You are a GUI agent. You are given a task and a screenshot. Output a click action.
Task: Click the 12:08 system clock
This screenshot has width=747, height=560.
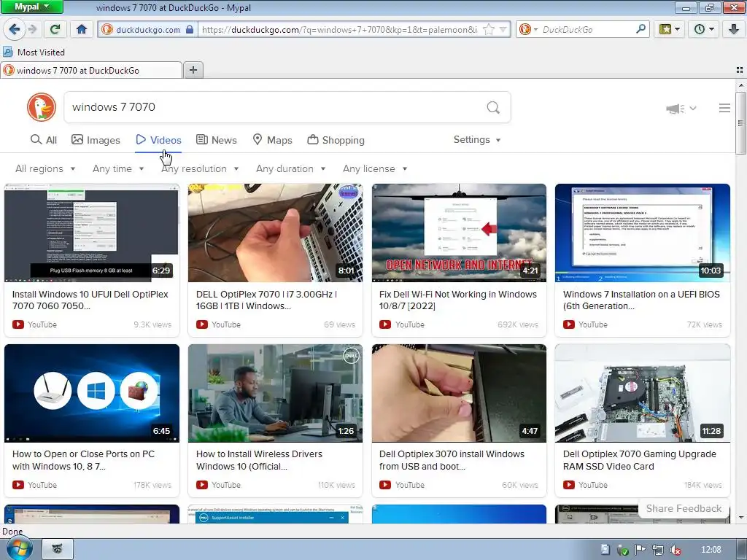point(711,550)
